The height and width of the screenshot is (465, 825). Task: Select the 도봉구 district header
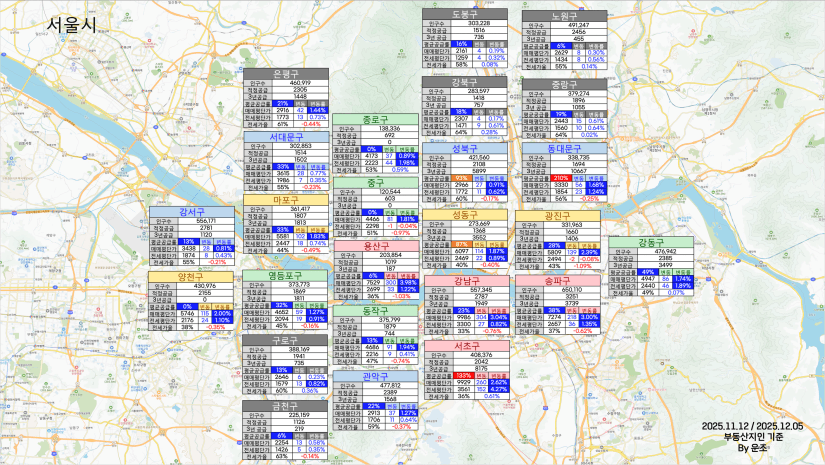(463, 14)
